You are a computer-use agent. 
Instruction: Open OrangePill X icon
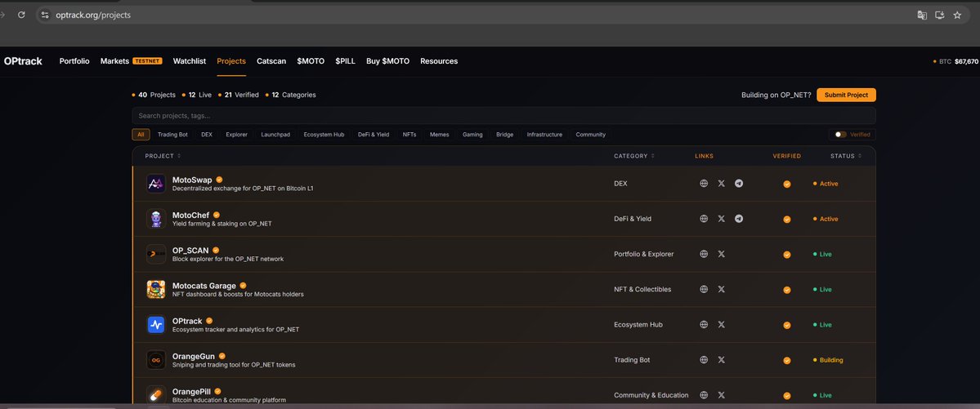pos(721,395)
